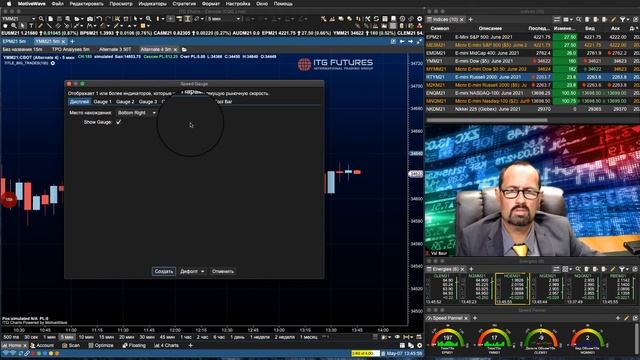640x360 pixels.
Task: Select the ENQM21 E-mini NASDAQ-100 row
Action: pos(532,93)
